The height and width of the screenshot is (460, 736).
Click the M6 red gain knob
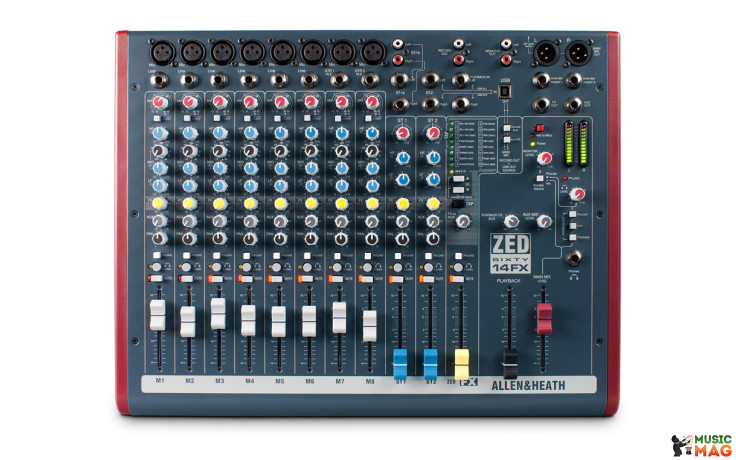click(x=311, y=102)
